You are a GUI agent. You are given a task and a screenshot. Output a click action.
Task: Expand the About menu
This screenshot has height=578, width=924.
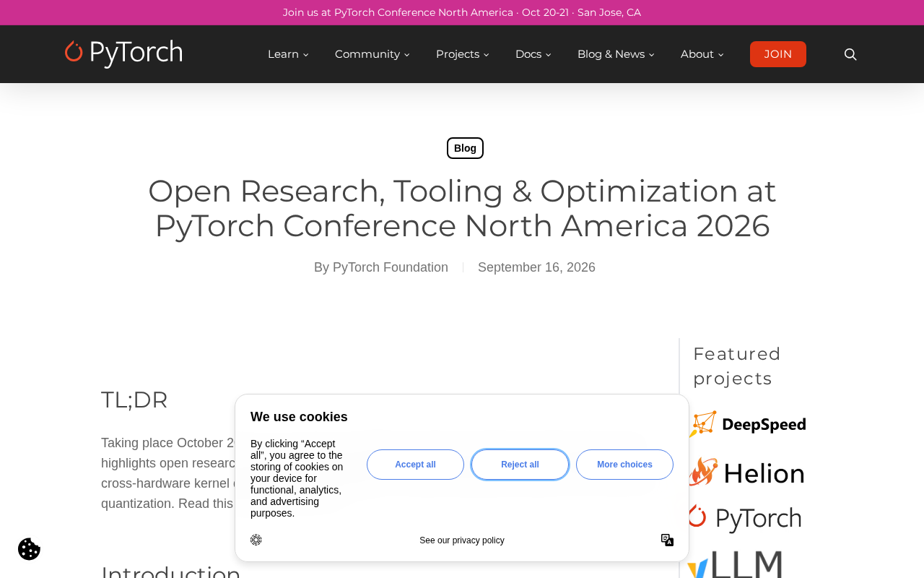tap(702, 54)
